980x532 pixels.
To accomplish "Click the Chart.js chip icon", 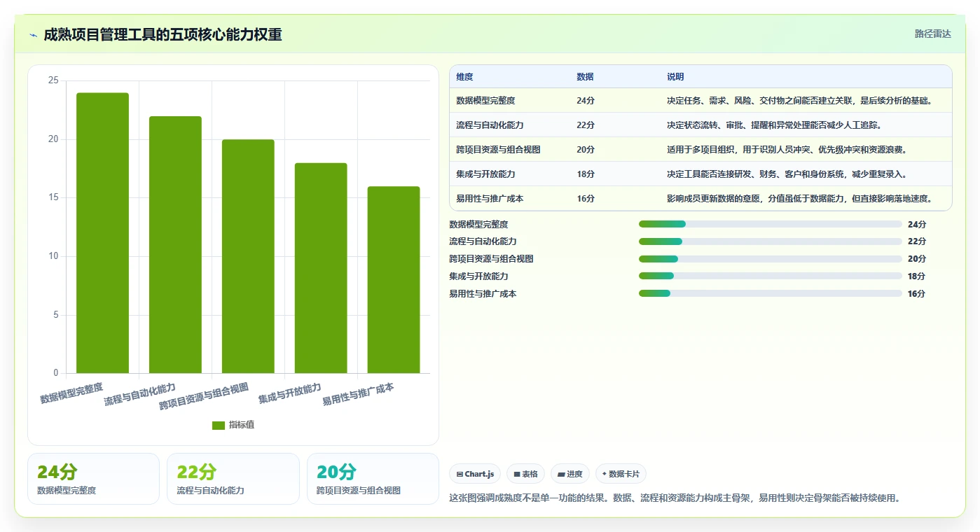I will tap(460, 474).
